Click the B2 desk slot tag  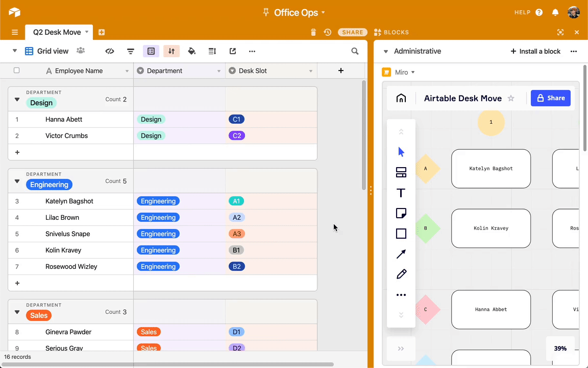tap(237, 267)
